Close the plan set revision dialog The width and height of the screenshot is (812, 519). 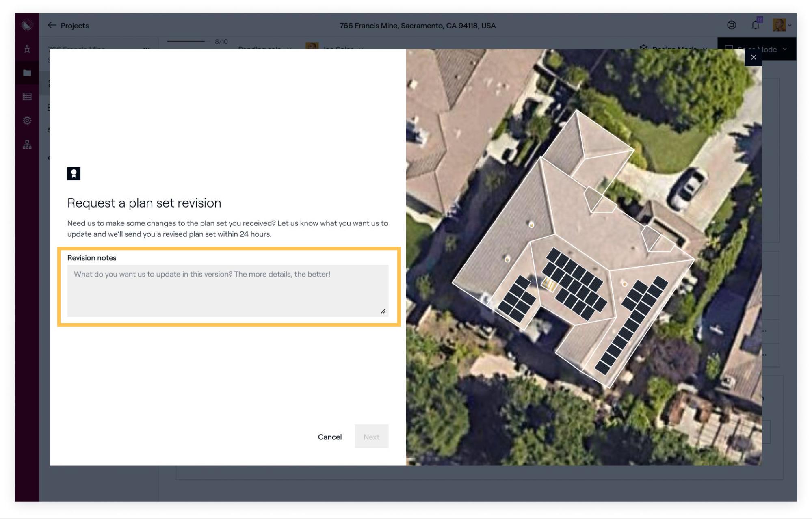753,57
